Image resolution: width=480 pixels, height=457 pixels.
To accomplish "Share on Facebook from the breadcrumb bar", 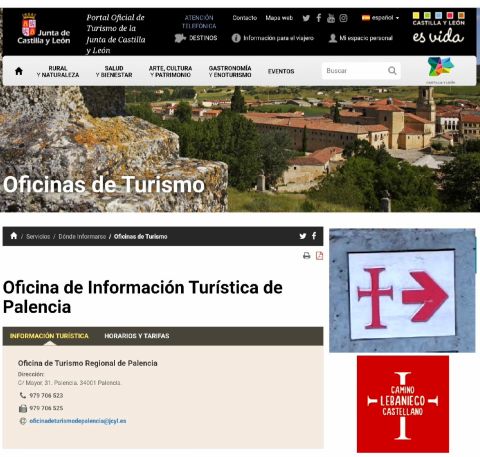I will pyautogui.click(x=314, y=236).
